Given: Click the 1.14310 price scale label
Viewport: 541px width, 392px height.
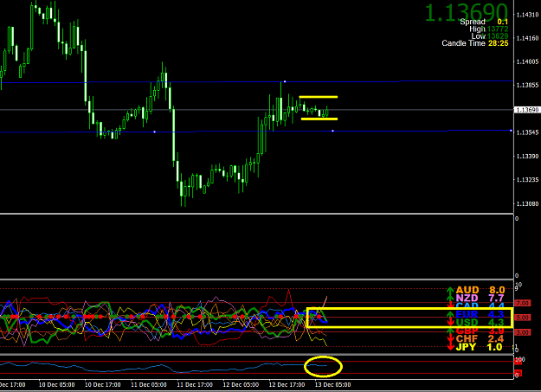Looking at the screenshot, I should coord(527,15).
